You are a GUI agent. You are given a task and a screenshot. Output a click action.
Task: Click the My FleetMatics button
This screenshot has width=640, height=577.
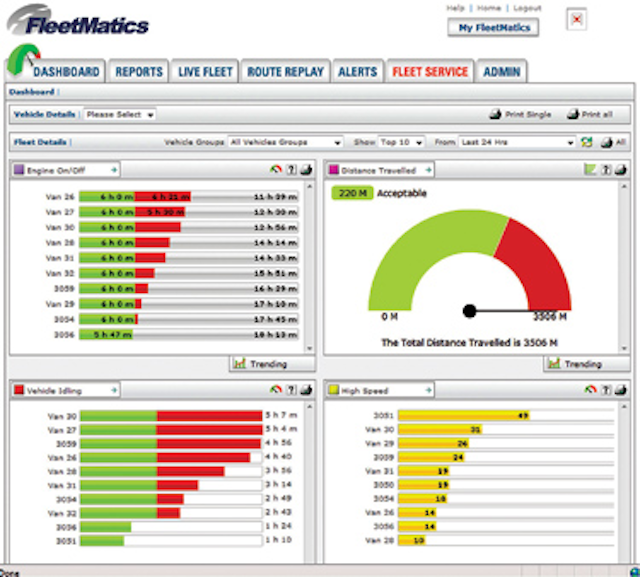click(x=493, y=28)
